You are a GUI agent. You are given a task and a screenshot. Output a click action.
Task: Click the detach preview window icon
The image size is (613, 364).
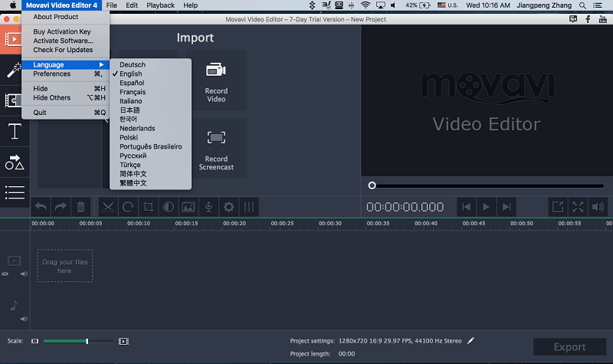tap(558, 207)
